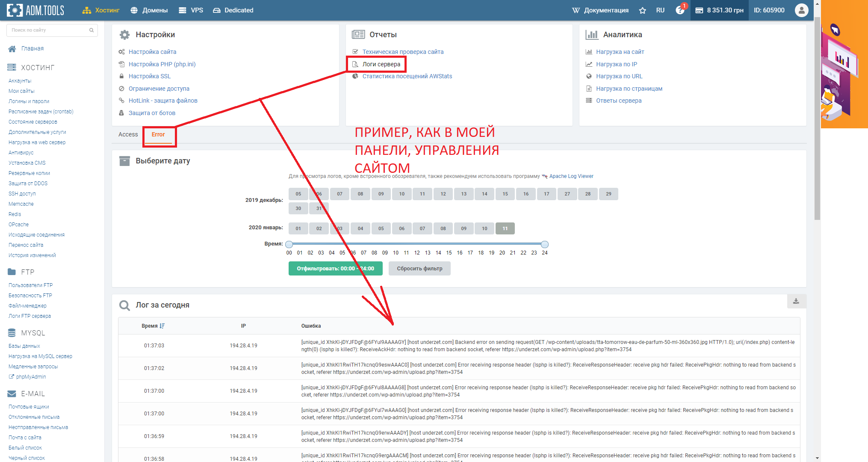Switch to the Error log tab
The height and width of the screenshot is (462, 868).
158,134
